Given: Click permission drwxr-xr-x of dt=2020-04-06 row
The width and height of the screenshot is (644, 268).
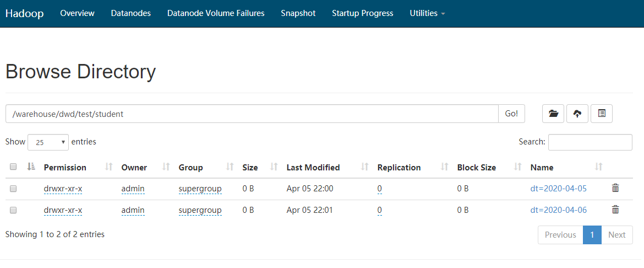Looking at the screenshot, I should pos(63,210).
